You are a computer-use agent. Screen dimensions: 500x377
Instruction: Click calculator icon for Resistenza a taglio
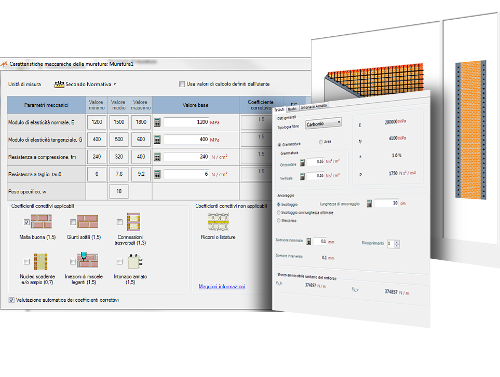tap(157, 174)
